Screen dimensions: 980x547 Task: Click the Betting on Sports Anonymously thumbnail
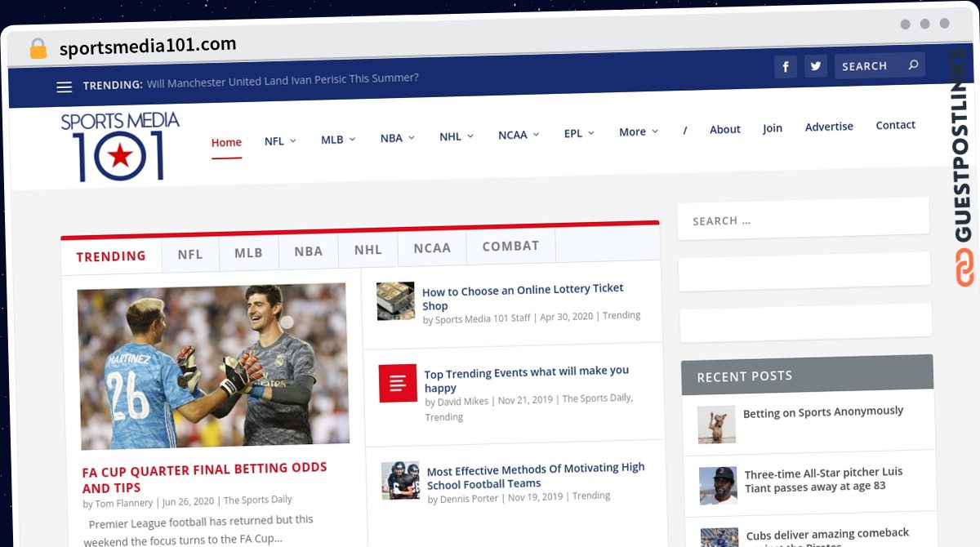click(716, 425)
